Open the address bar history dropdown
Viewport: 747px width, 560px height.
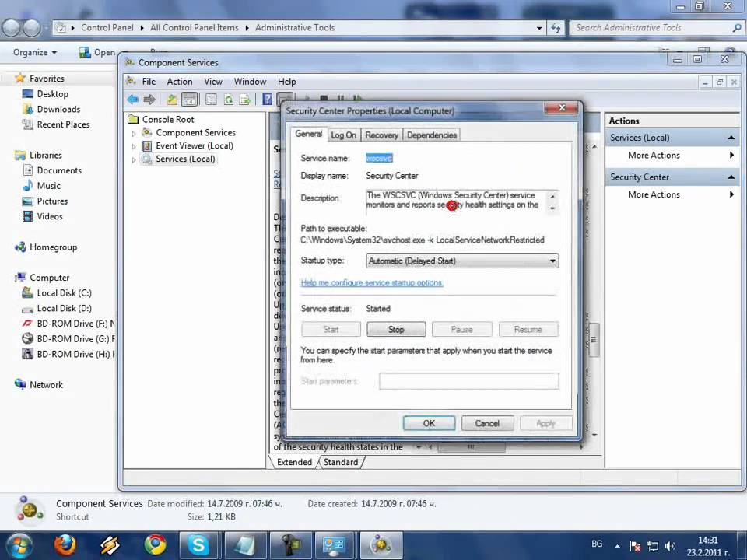pos(539,28)
